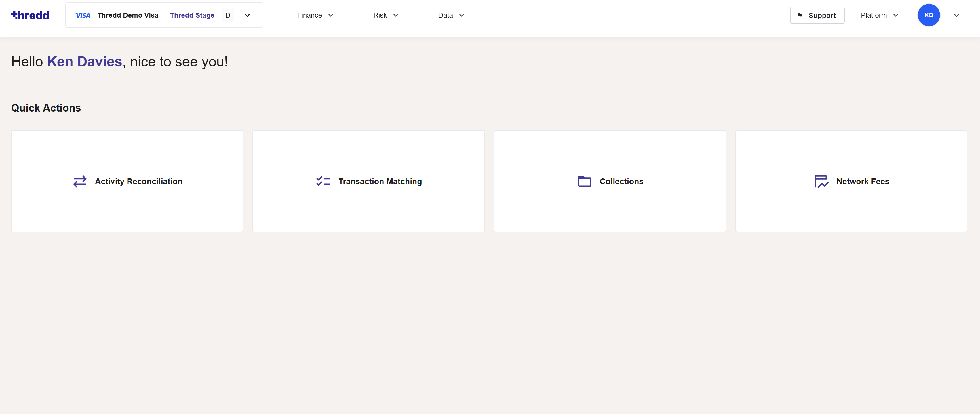The width and height of the screenshot is (980, 414).
Task: Click the Activity Reconciliation arrows icon
Action: [x=79, y=181]
